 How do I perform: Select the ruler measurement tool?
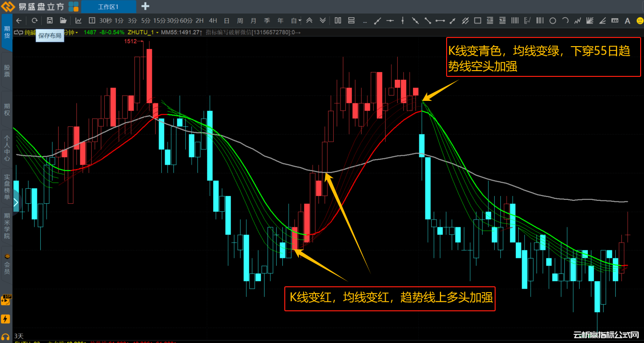(x=615, y=21)
